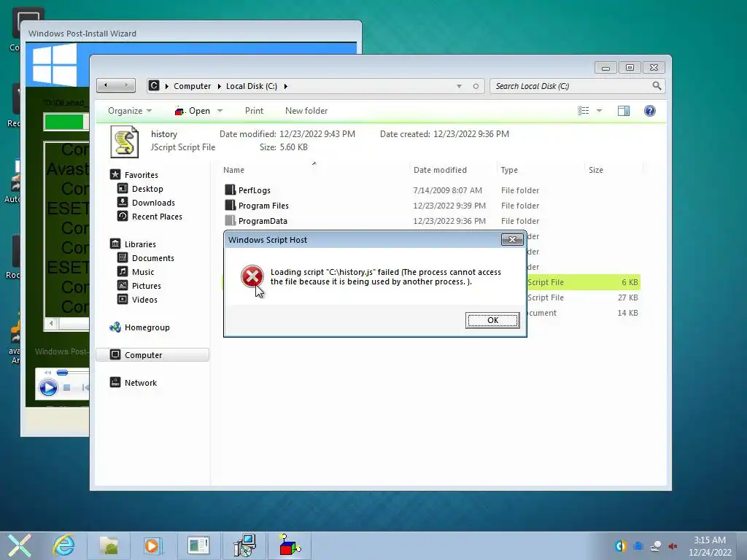Launch the media player taskbar icon

pyautogui.click(x=153, y=545)
